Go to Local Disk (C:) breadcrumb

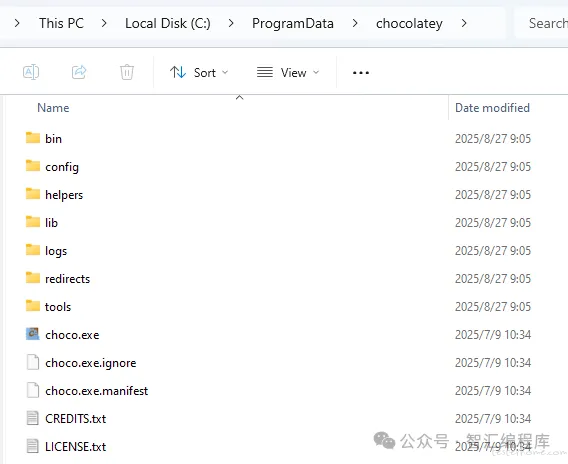pos(168,24)
